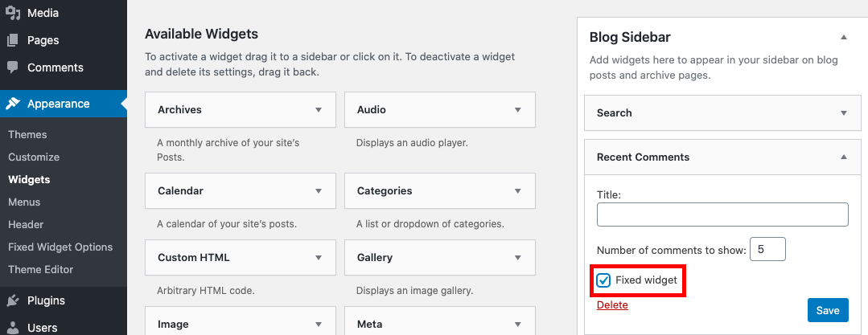Expand the Categories widget dropdown arrow
The image size is (868, 335).
(518, 191)
